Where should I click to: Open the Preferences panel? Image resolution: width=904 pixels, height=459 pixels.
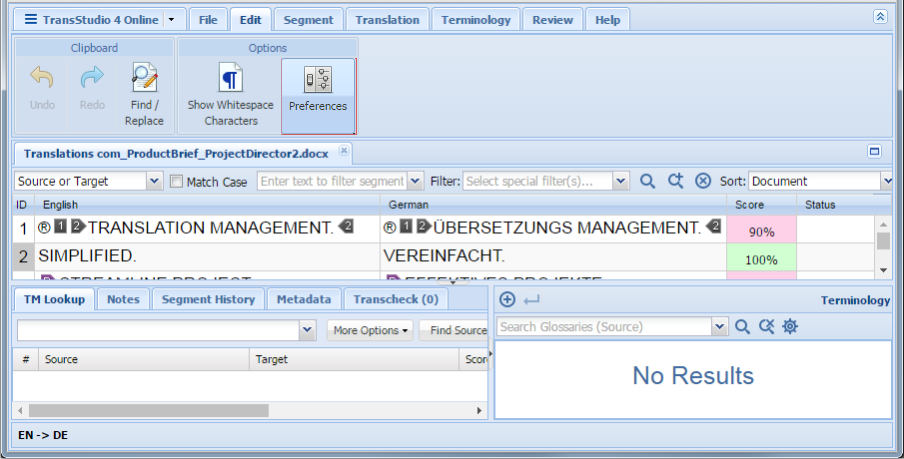point(318,95)
